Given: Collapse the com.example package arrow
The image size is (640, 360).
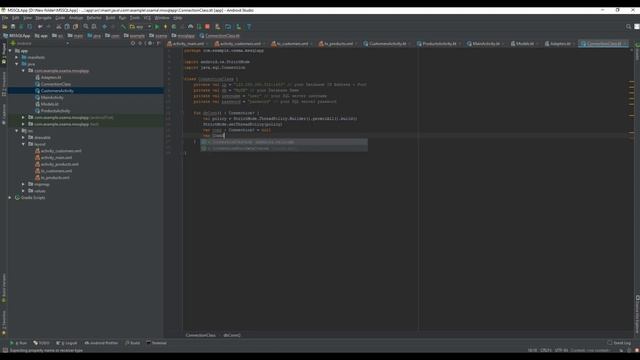Looking at the screenshot, I should pos(23,71).
